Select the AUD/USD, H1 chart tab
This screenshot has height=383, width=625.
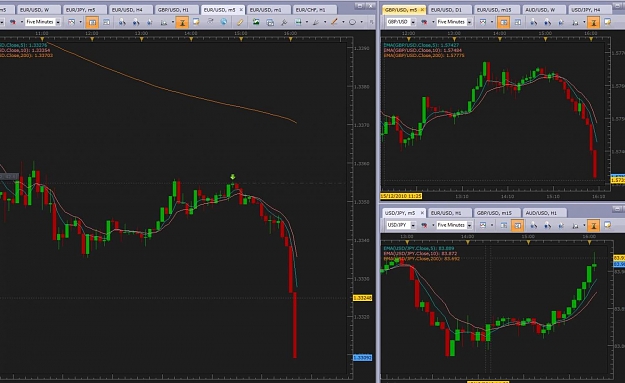544,213
